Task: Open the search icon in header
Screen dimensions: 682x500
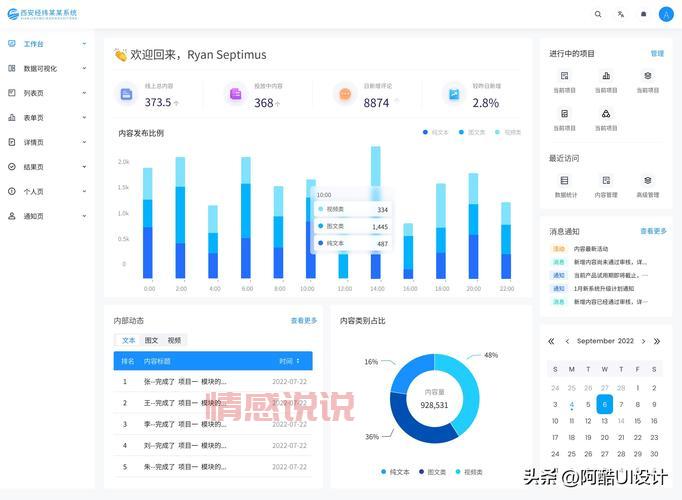Action: point(598,14)
